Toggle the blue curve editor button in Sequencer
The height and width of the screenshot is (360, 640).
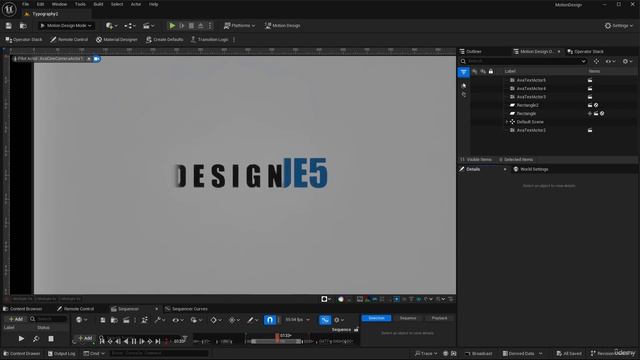pyautogui.click(x=325, y=320)
